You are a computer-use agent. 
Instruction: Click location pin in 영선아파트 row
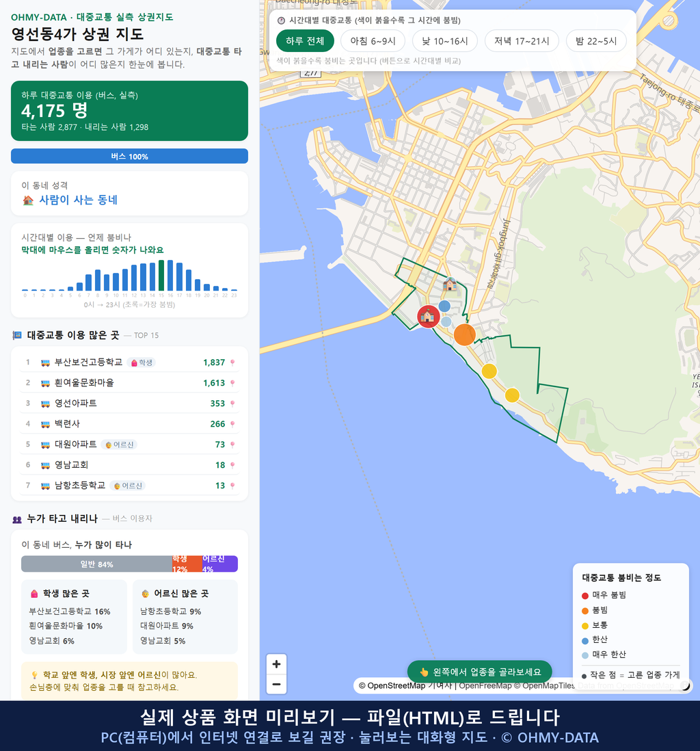[x=232, y=404]
